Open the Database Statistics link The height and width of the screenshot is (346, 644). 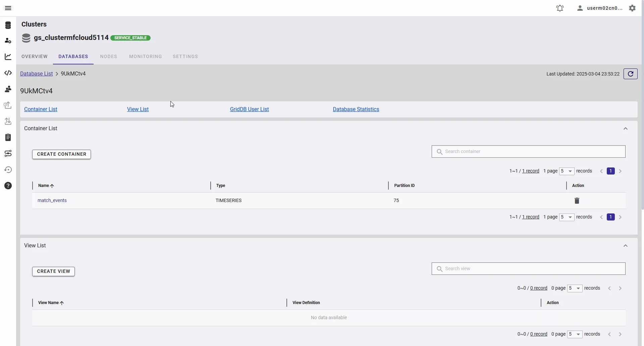pyautogui.click(x=356, y=109)
